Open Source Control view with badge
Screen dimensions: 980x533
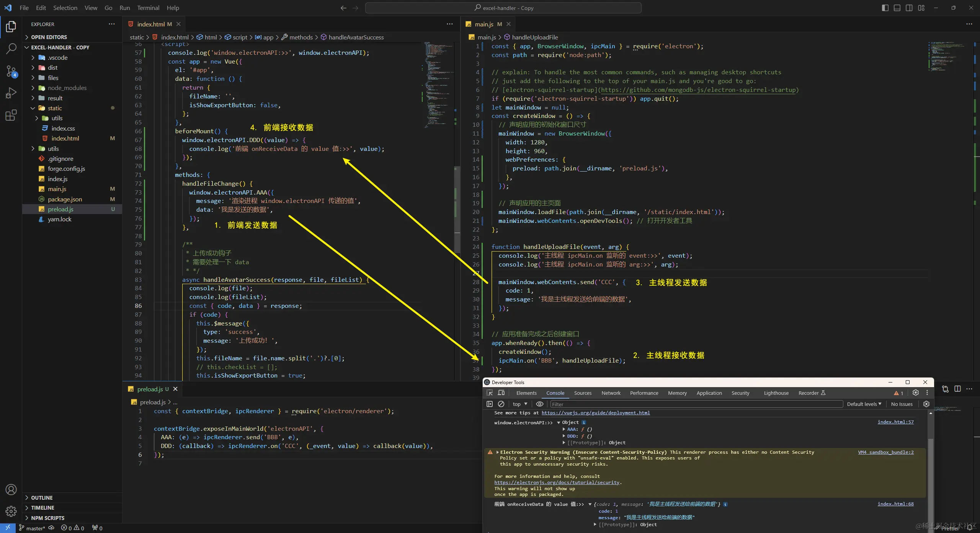coord(11,71)
